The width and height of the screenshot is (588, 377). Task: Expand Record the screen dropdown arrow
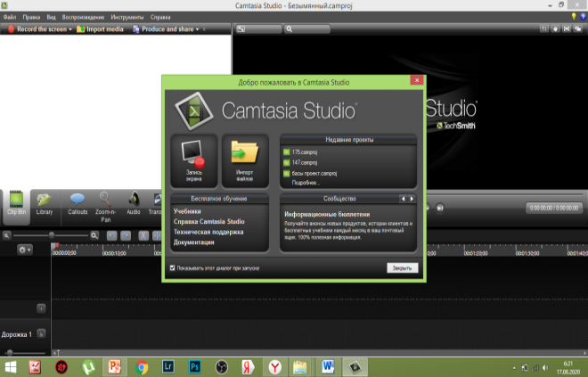70,29
